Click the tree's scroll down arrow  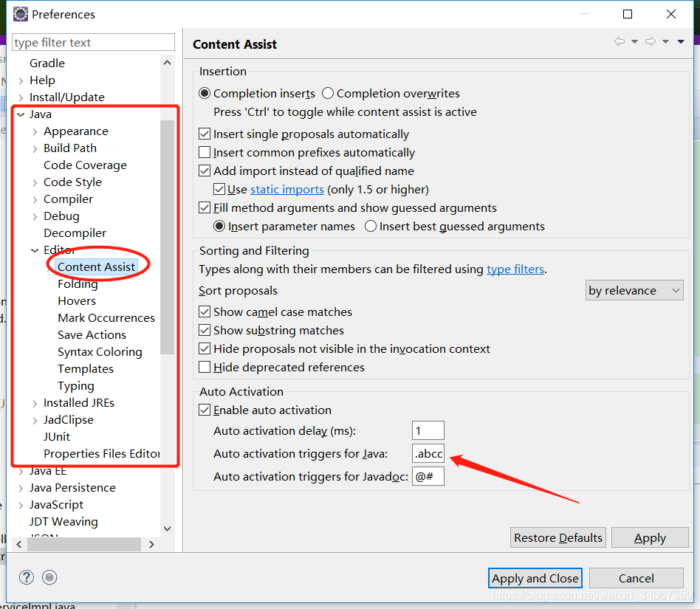click(x=168, y=529)
